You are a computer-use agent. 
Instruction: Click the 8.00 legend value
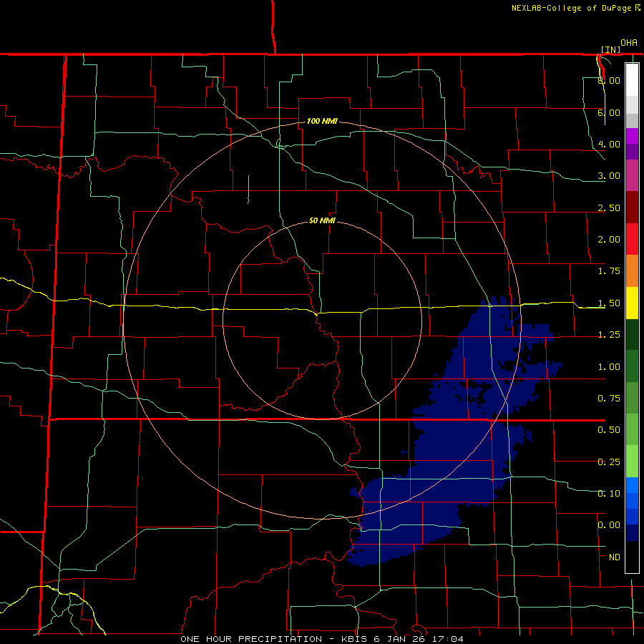609,80
